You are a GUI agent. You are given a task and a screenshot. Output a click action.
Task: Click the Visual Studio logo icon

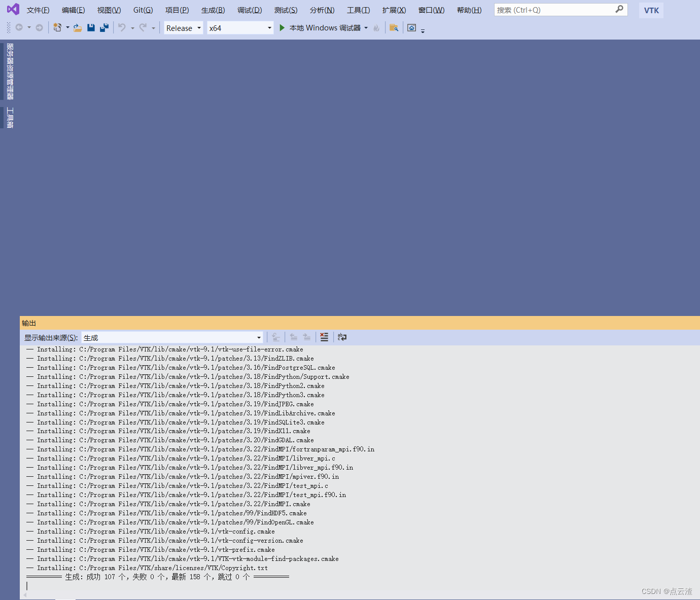pos(13,9)
